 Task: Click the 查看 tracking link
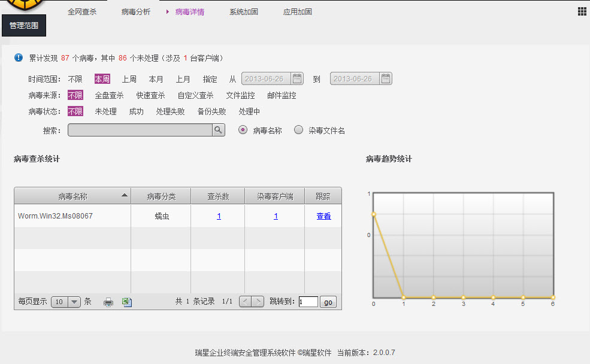point(323,216)
